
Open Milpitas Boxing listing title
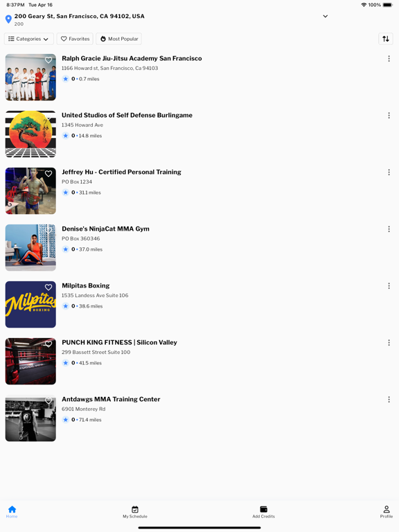[85, 285]
